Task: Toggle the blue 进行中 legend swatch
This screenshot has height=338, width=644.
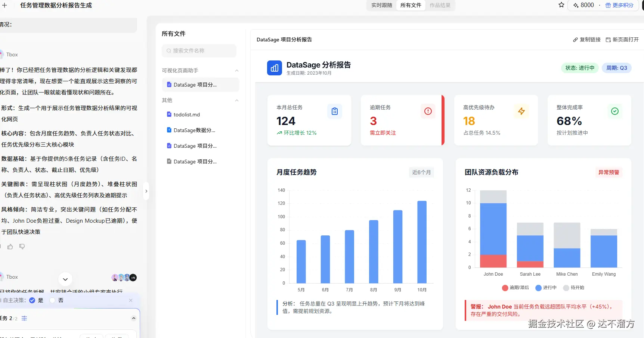Action: [x=538, y=288]
